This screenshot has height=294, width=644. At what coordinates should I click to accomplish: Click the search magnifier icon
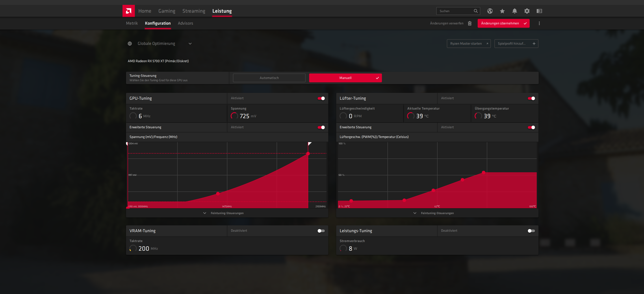click(x=475, y=11)
